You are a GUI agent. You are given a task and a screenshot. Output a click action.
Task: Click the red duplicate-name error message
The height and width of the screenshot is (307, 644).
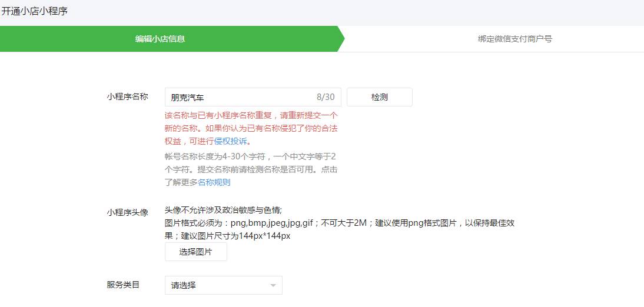coord(251,128)
